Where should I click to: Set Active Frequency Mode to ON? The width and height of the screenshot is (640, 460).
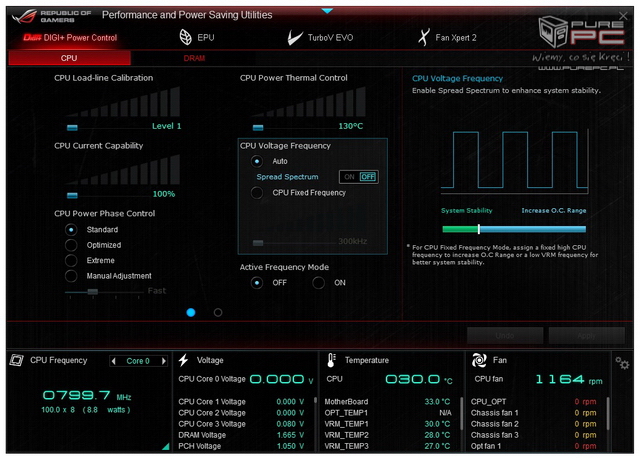[318, 282]
